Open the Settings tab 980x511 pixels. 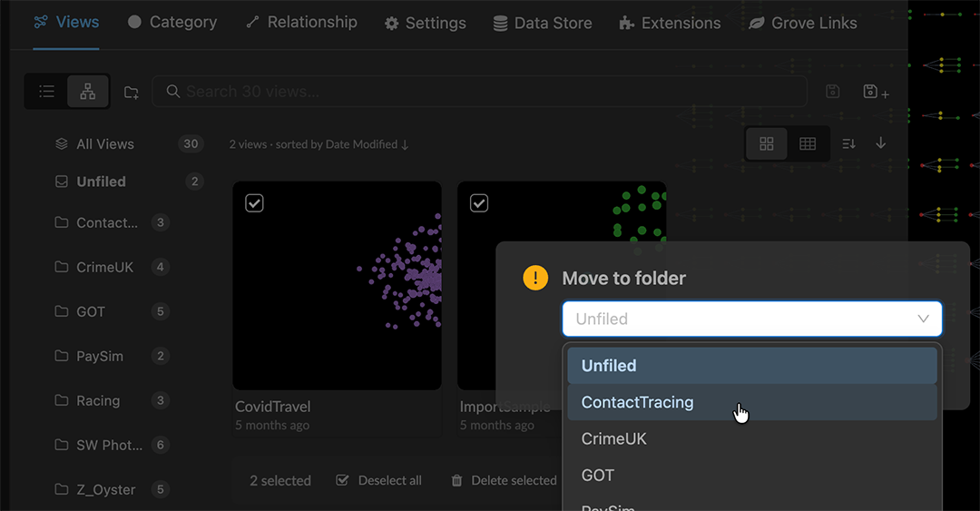(x=425, y=23)
